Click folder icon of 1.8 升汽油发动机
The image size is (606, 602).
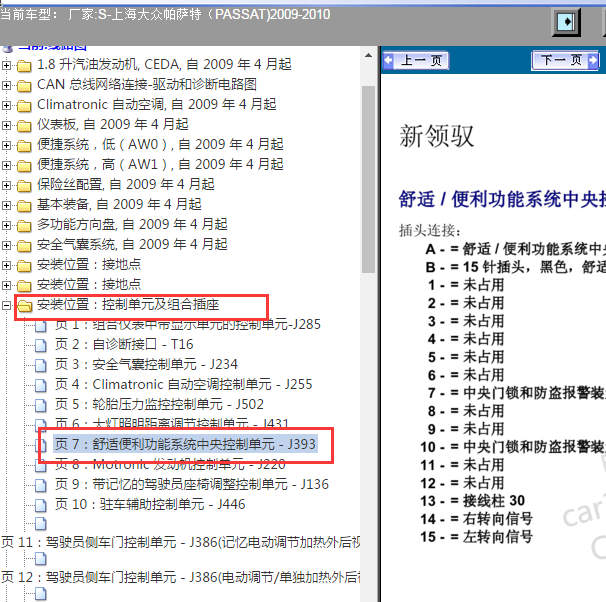pos(24,66)
